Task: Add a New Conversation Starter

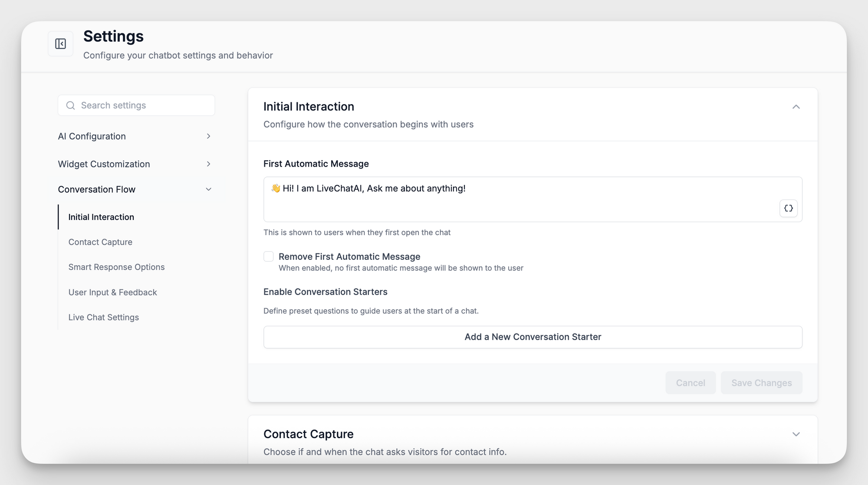Action: coord(533,337)
